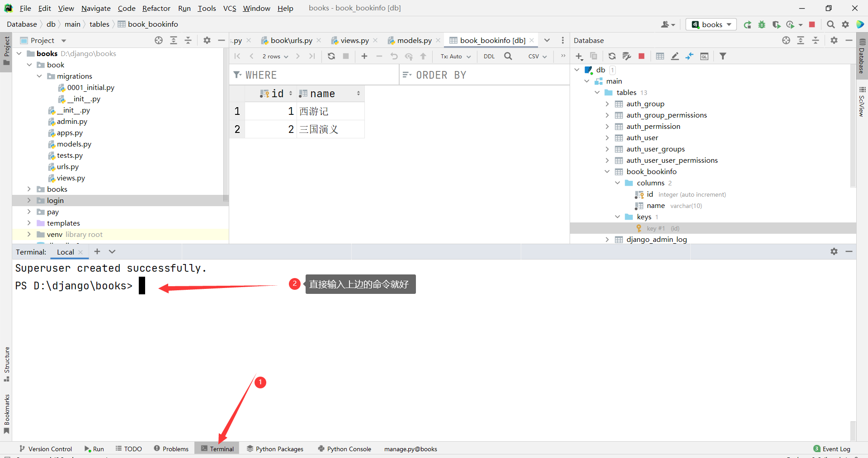
Task: Go to the first page of rows
Action: point(237,56)
